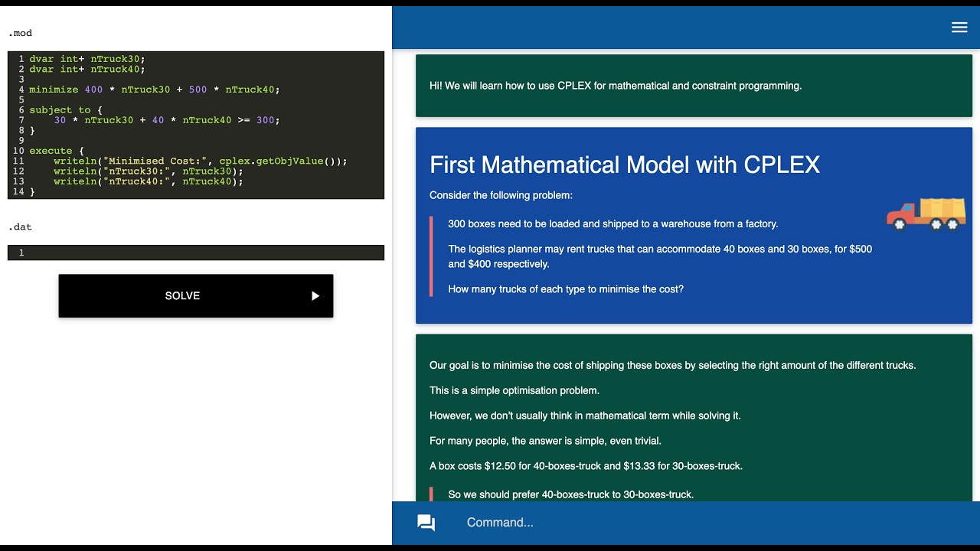This screenshot has height=551, width=980.
Task: Click 'Our goal is to minimise the cost' text
Action: [x=672, y=366]
